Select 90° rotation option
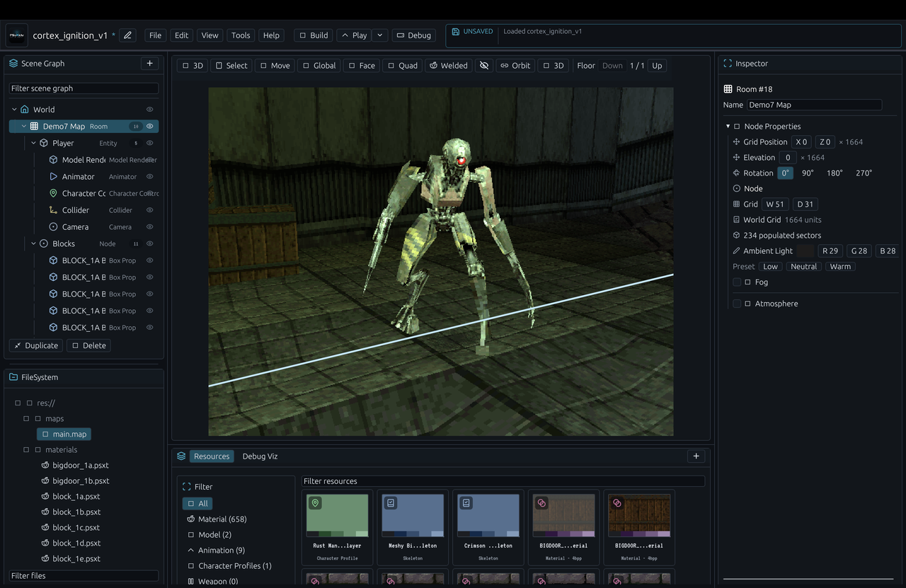 point(808,173)
